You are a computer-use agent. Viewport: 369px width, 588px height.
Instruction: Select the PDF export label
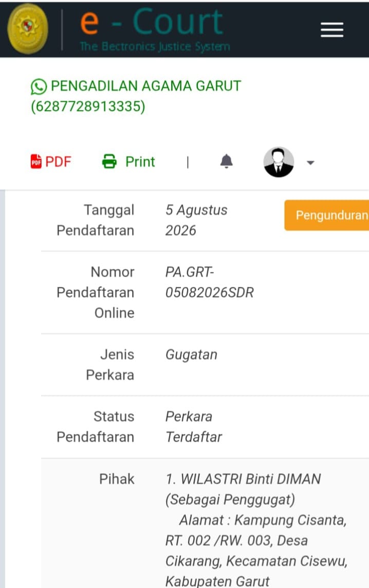coord(58,161)
